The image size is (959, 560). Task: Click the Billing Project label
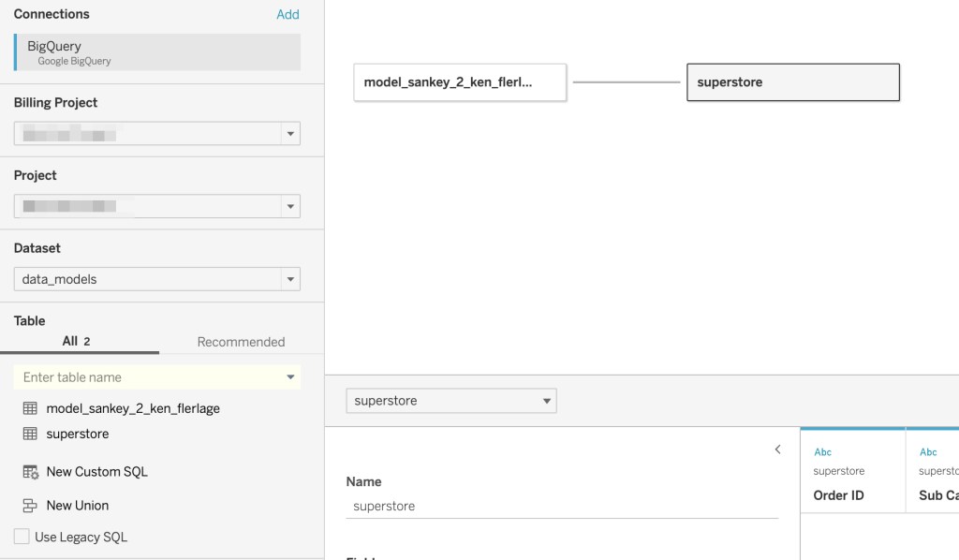pyautogui.click(x=55, y=103)
